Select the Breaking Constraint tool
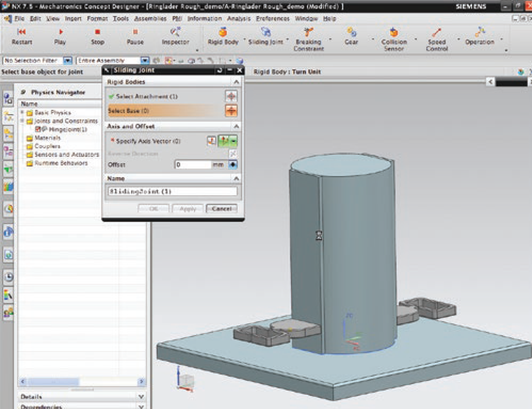532x409 pixels. point(309,36)
